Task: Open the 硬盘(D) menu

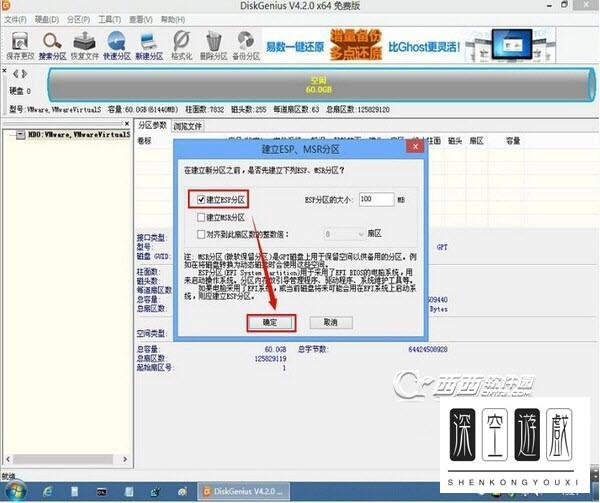Action: pos(42,19)
